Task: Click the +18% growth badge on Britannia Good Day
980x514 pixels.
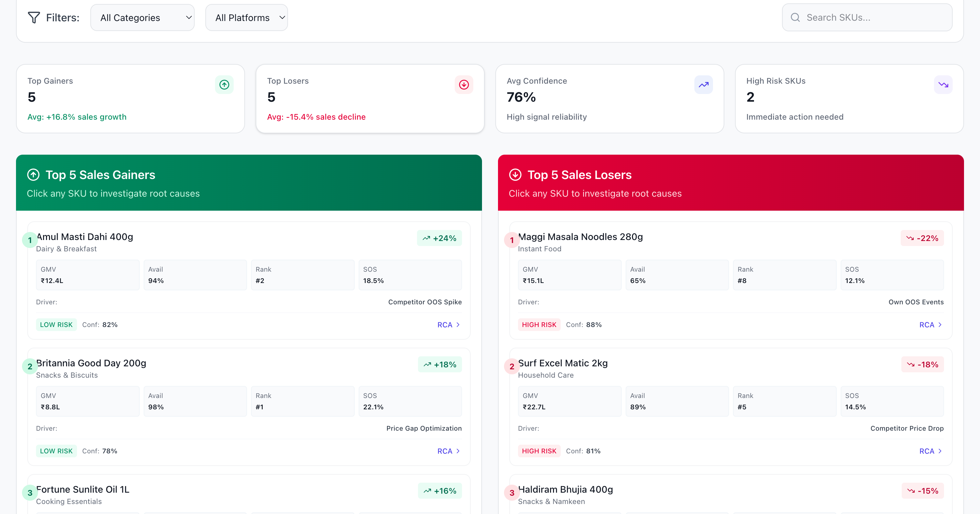Action: tap(440, 364)
